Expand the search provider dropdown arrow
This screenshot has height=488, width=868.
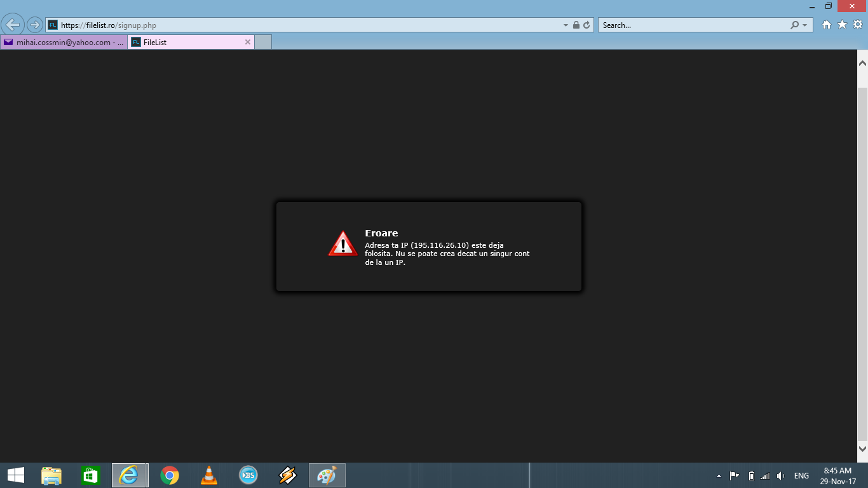tap(804, 25)
